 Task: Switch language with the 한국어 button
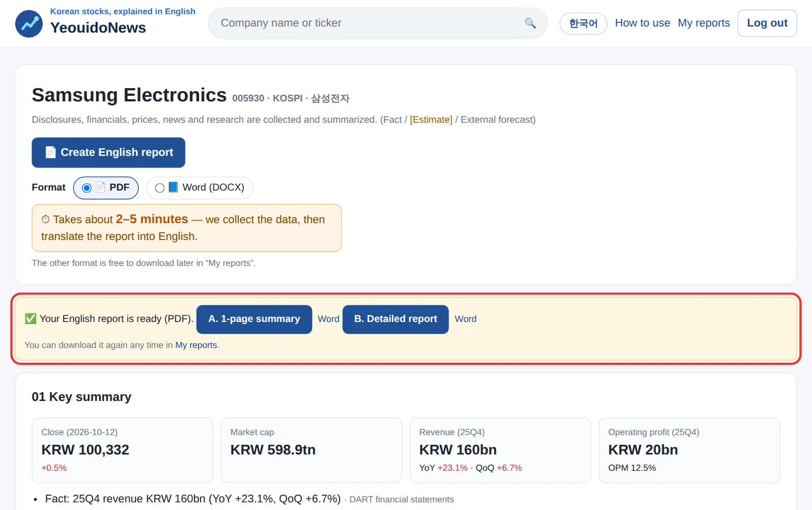pos(583,23)
